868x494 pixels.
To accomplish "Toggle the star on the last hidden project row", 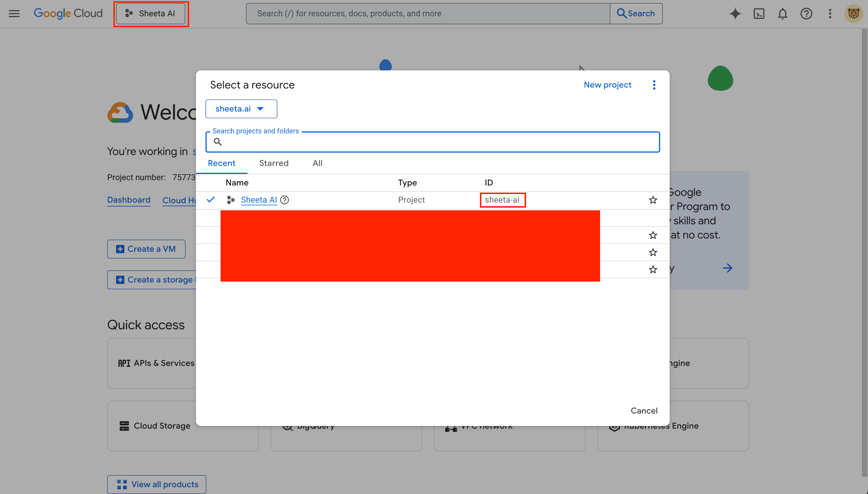I will (x=652, y=269).
